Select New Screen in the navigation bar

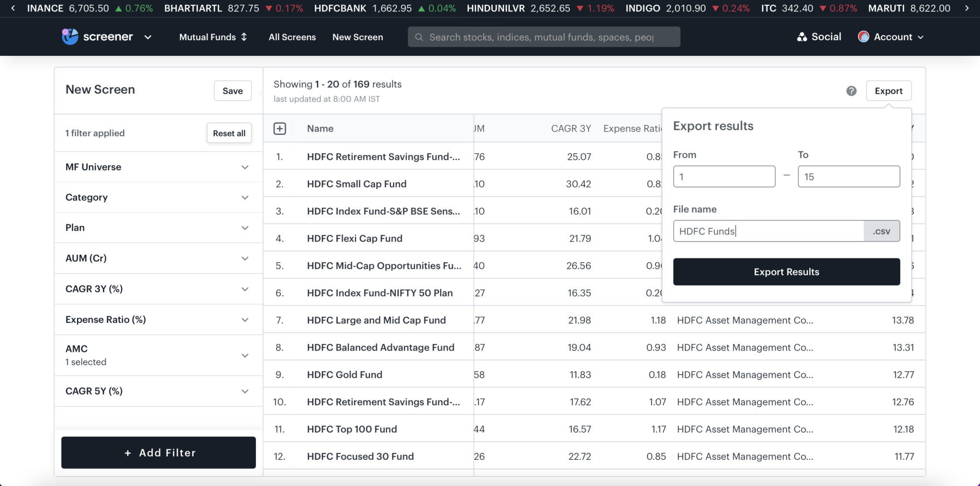[357, 37]
